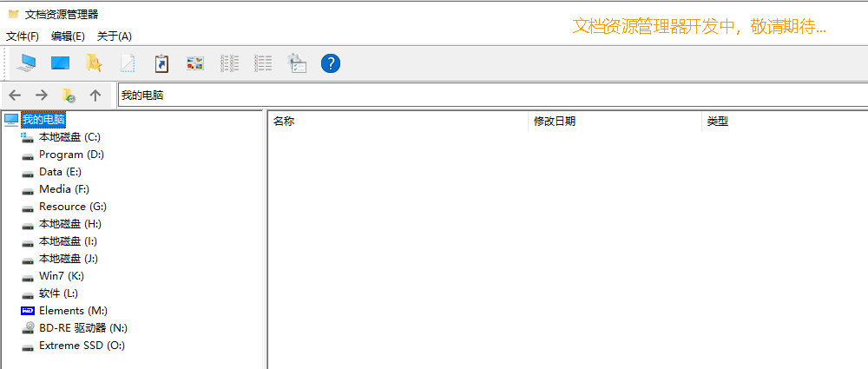This screenshot has width=868, height=369.
Task: Click the My Computer toolbar icon
Action: (26, 63)
